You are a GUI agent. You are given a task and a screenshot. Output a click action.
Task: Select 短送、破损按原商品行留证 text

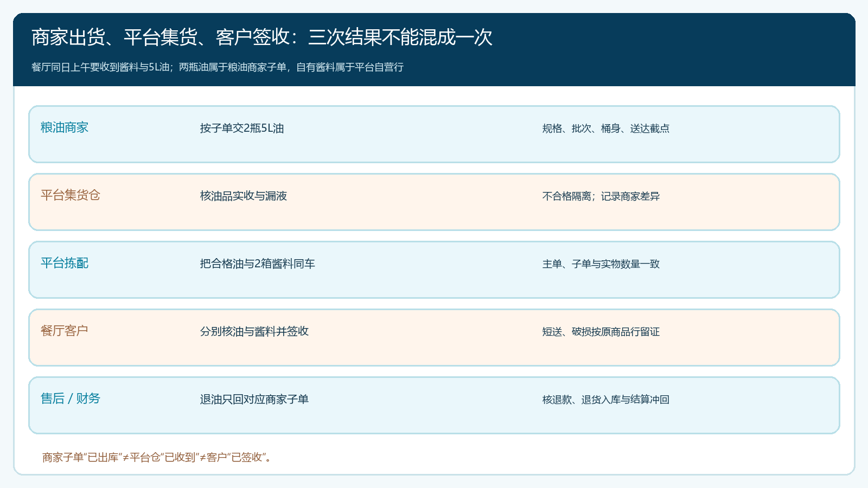601,332
